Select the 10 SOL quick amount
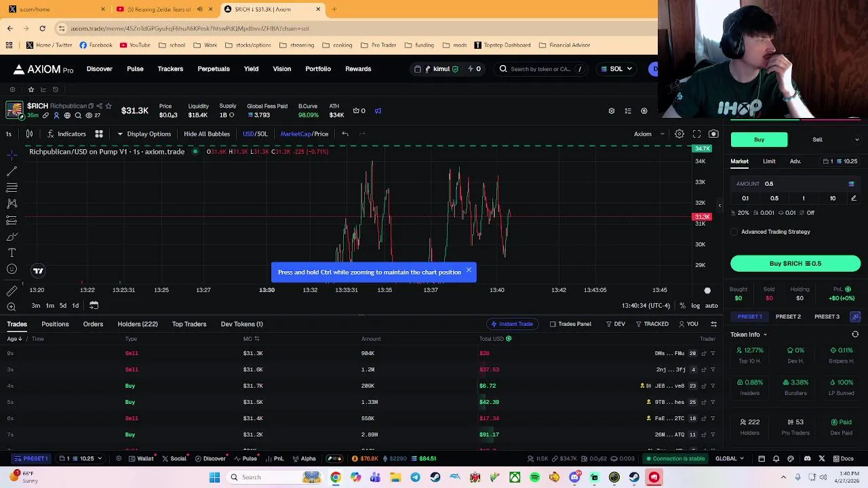Screen dimensions: 868x488 tap(833, 198)
